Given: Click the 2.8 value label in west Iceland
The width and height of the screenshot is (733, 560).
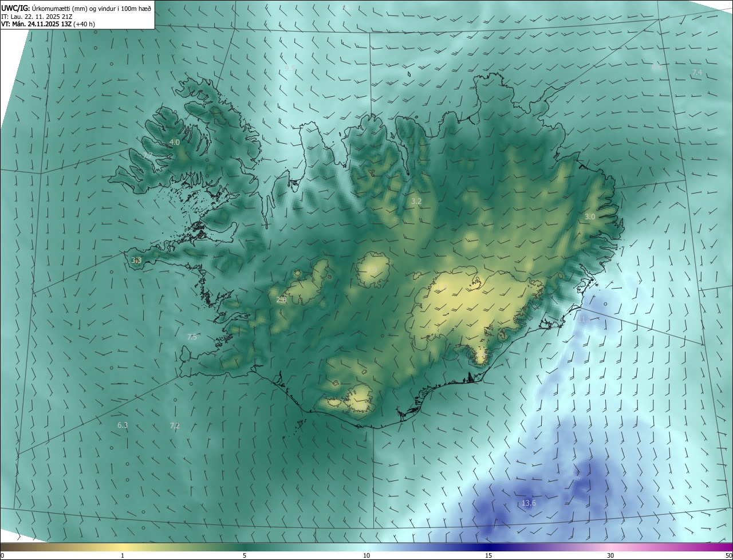Looking at the screenshot, I should coord(281,299).
